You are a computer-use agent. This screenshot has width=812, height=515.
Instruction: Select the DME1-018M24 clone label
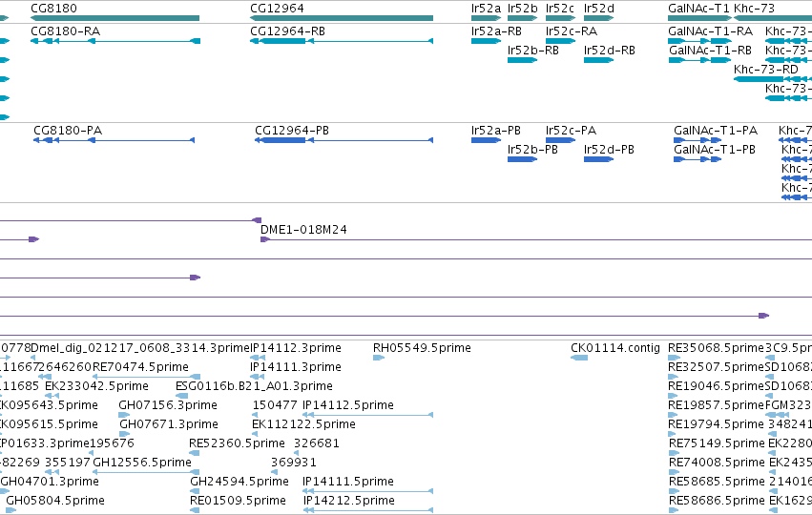click(x=303, y=230)
